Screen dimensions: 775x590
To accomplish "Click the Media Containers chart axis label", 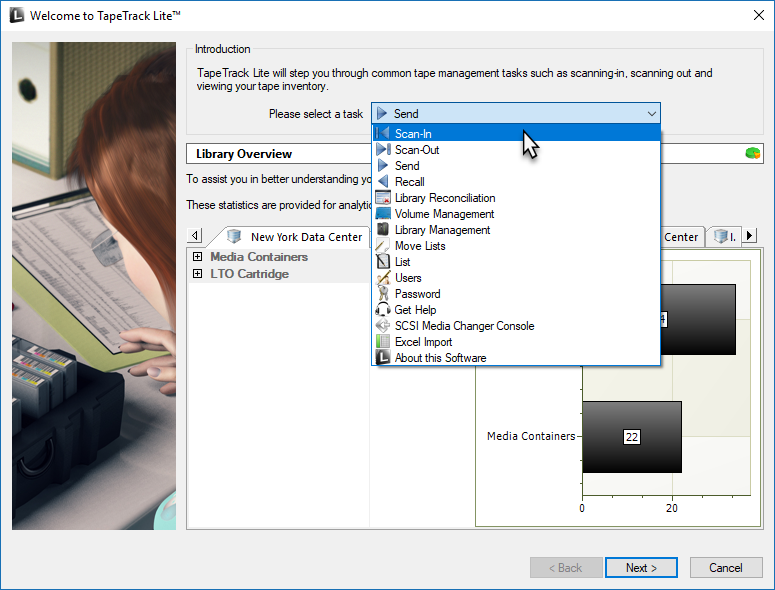I will (531, 436).
